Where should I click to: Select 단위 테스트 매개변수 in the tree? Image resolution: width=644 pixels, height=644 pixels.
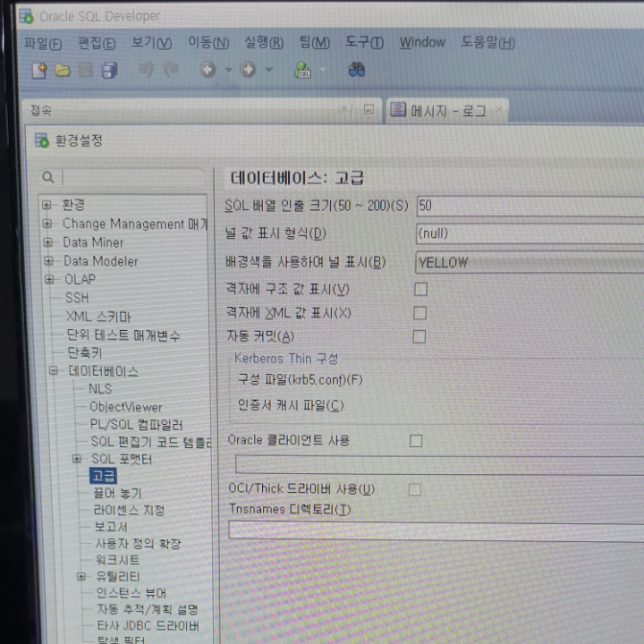tap(123, 335)
